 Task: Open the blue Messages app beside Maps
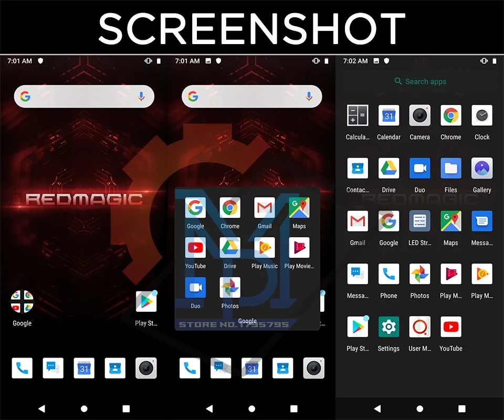(x=482, y=221)
